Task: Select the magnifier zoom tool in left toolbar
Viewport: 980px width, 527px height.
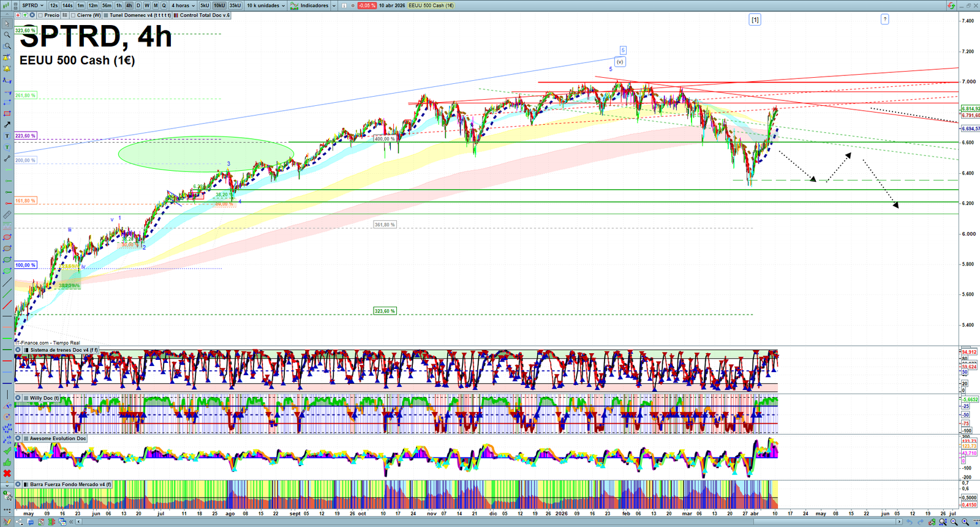Action: coord(7,35)
